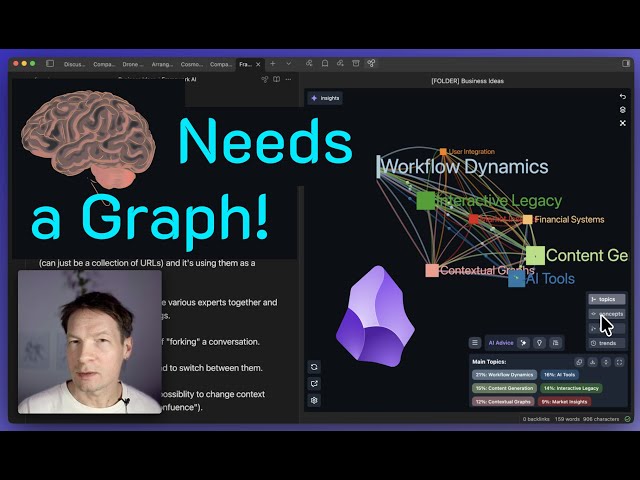
Task: Open the Discus... tab
Action: (x=74, y=64)
